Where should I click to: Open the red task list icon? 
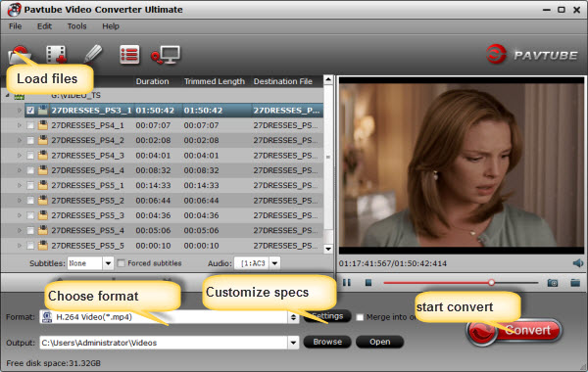pos(129,55)
